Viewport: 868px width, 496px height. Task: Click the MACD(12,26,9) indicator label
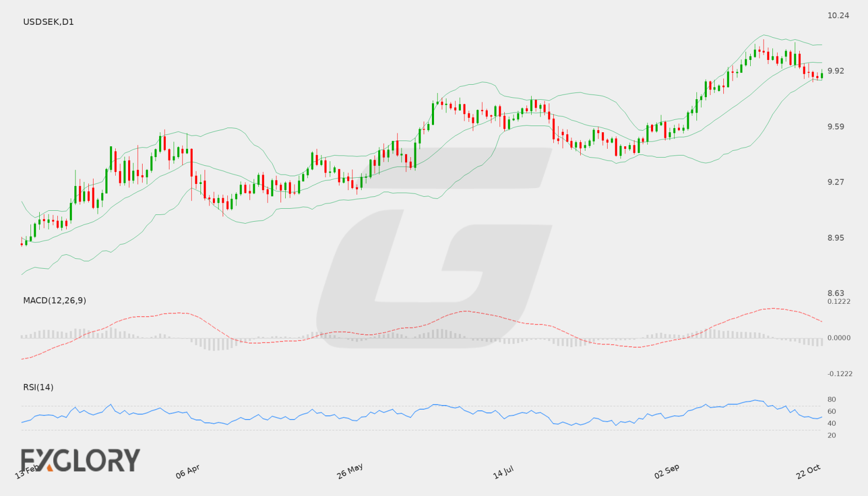point(55,300)
